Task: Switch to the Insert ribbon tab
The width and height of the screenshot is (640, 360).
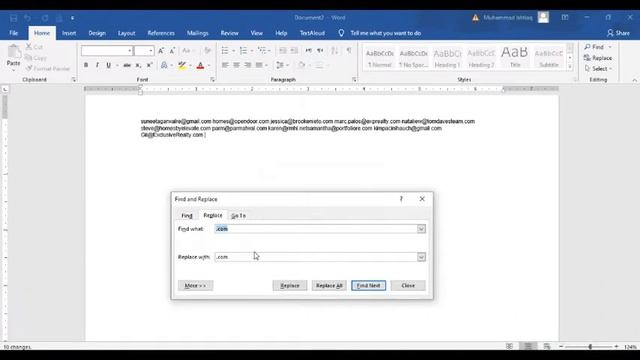Action: pos(69,33)
